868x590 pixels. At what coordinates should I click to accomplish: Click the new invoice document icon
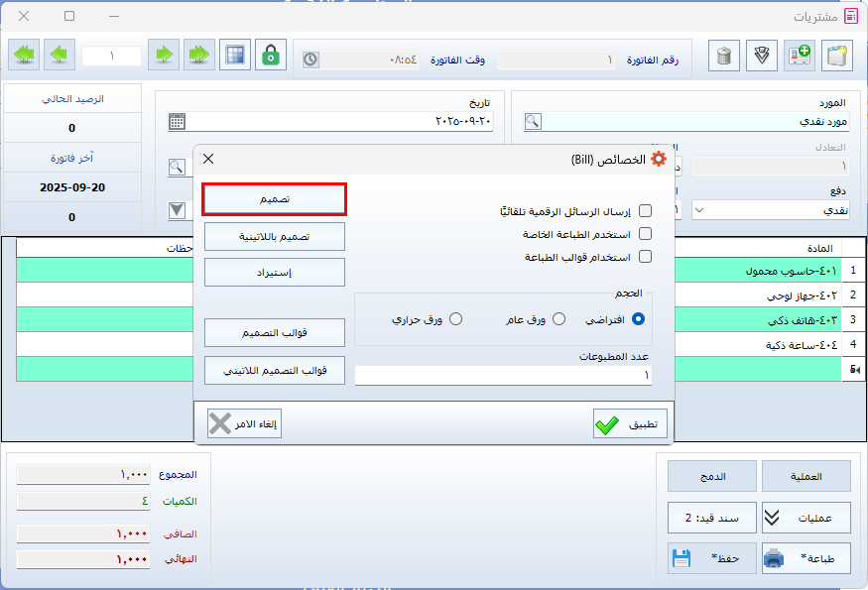point(838,56)
